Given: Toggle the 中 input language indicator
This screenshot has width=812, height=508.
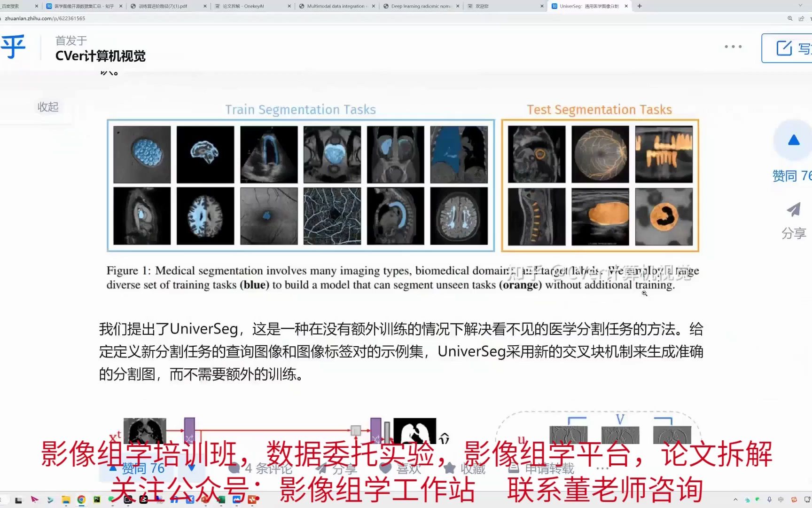Looking at the screenshot, I should click(x=781, y=500).
